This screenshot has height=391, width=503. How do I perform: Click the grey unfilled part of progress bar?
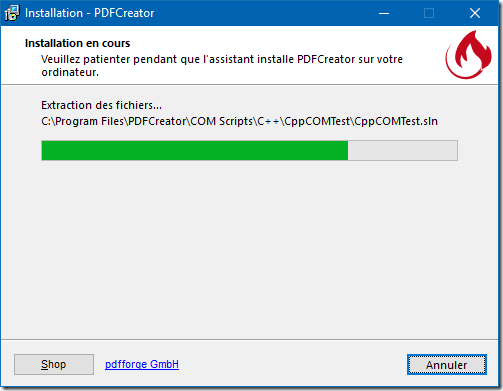click(403, 151)
